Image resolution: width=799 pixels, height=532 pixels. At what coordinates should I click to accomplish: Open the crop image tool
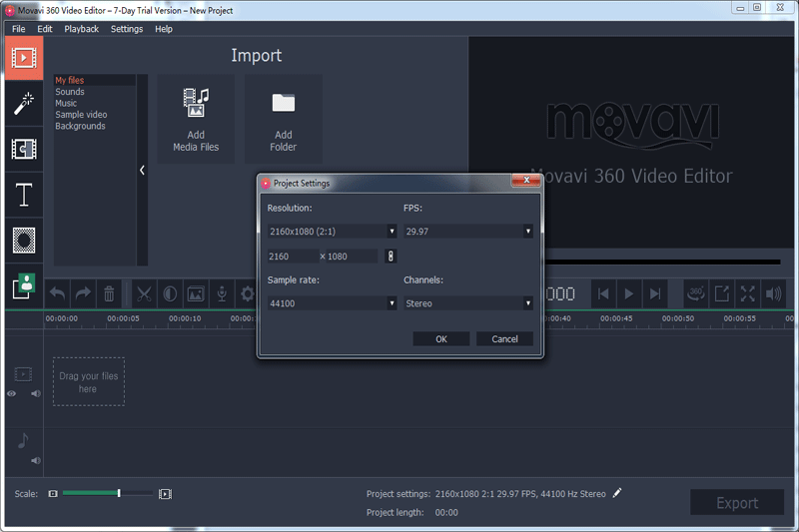tap(196, 293)
